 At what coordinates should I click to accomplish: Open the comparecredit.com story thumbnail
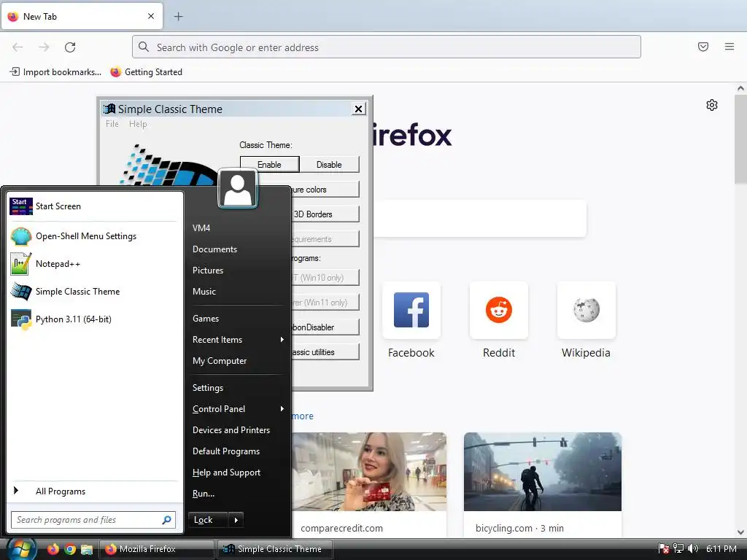[x=370, y=472]
